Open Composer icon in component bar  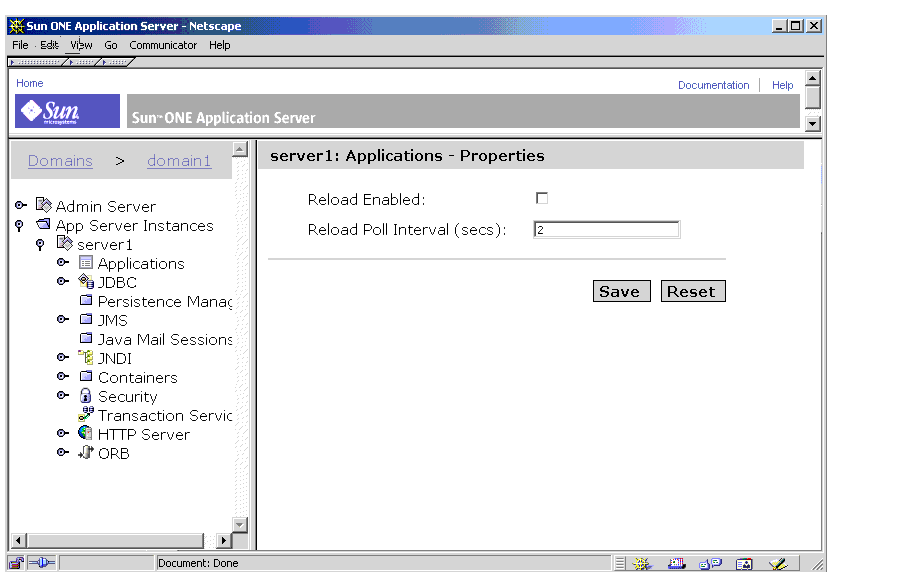778,564
